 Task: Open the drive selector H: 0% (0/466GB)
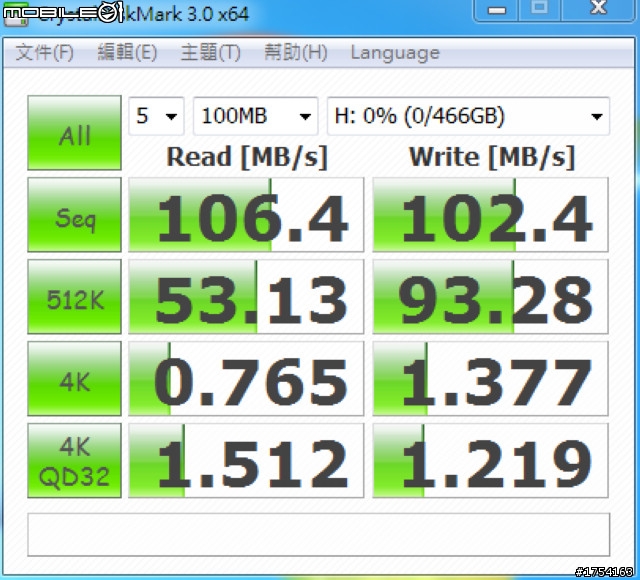coord(468,116)
